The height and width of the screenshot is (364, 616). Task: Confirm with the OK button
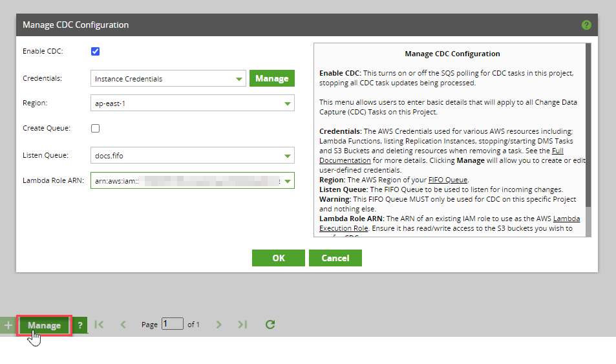point(279,258)
